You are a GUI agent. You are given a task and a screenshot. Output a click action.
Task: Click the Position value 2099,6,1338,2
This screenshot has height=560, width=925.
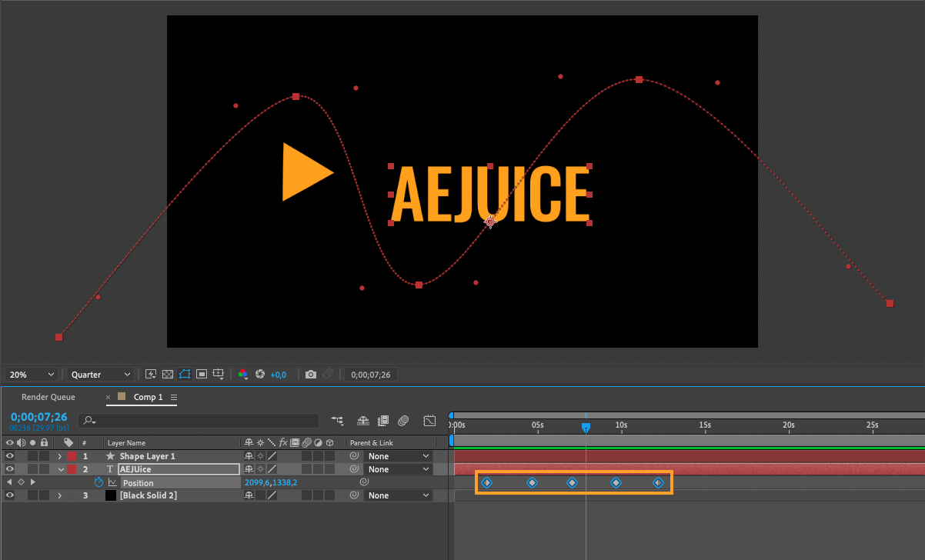point(271,483)
